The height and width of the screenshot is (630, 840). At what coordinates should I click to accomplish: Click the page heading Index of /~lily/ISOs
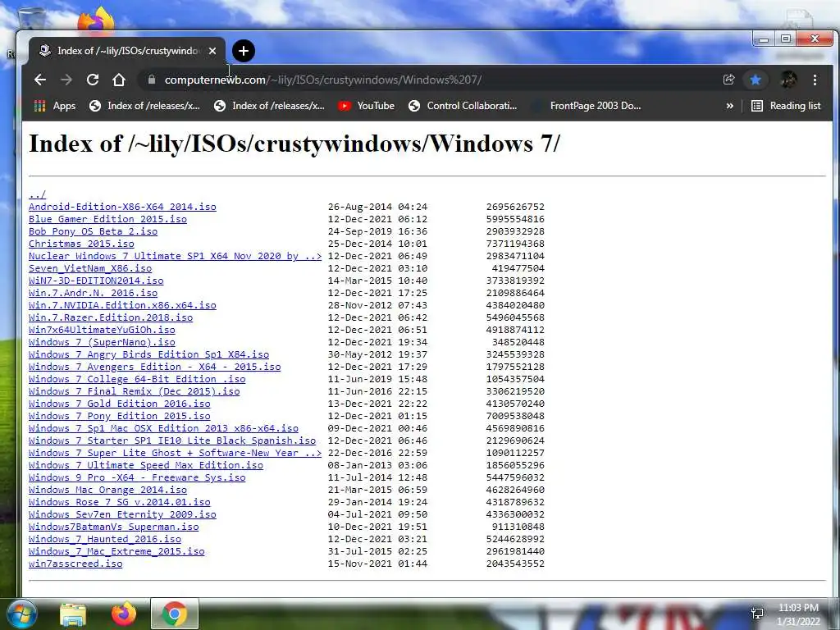[294, 144]
